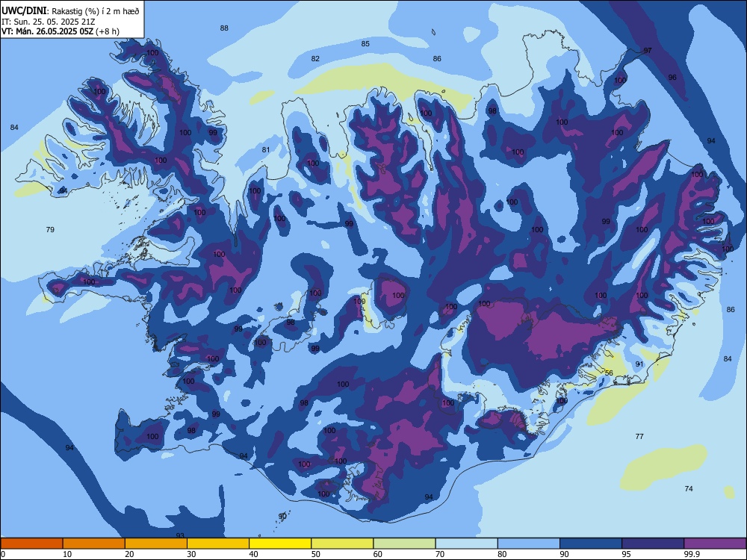Click the legend scale label 95
Image resolution: width=747 pixels, height=560 pixels.
coord(627,554)
